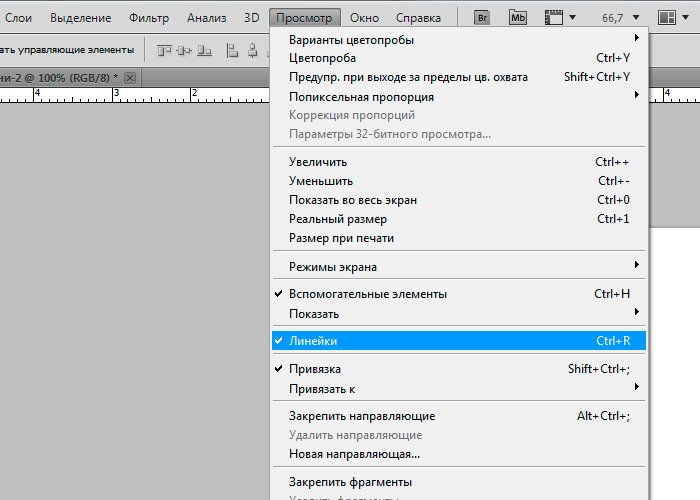Click the align left edges icon
This screenshot has width=700, height=500.
tap(233, 50)
